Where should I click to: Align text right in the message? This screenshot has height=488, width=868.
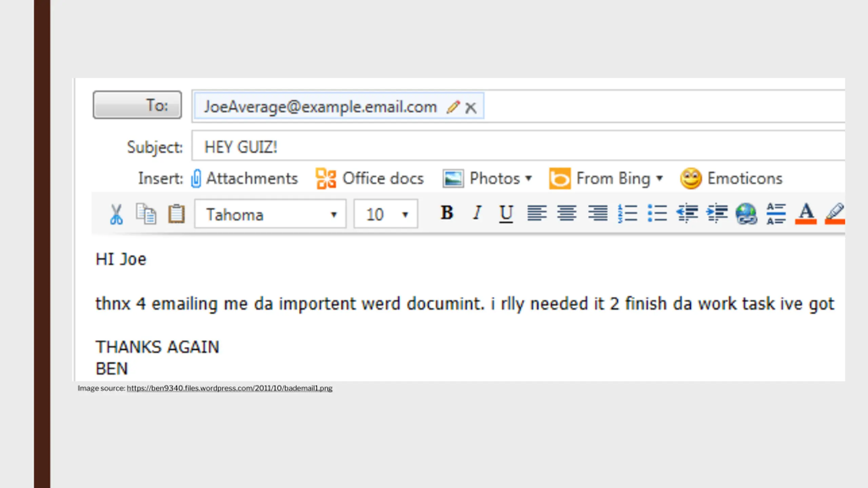coord(597,213)
